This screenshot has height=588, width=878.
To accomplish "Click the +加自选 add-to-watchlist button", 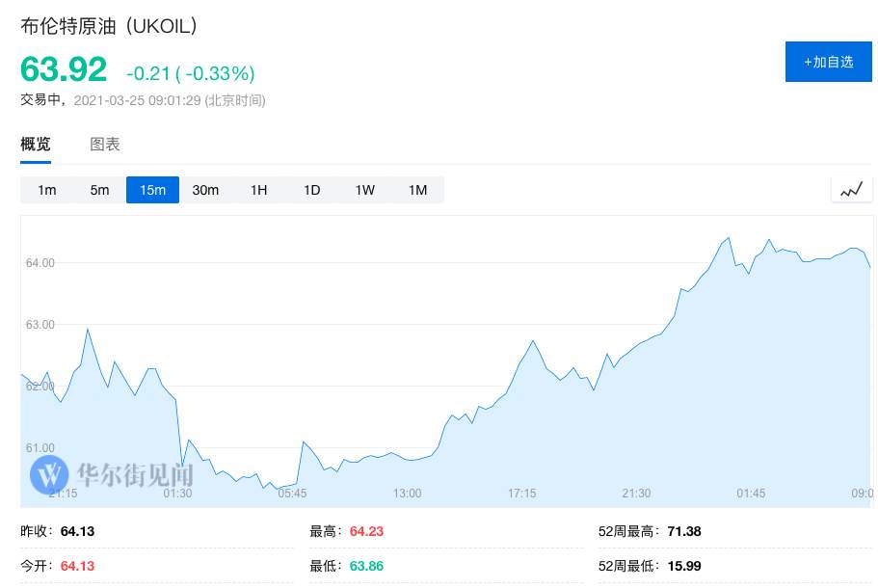I will click(x=828, y=62).
